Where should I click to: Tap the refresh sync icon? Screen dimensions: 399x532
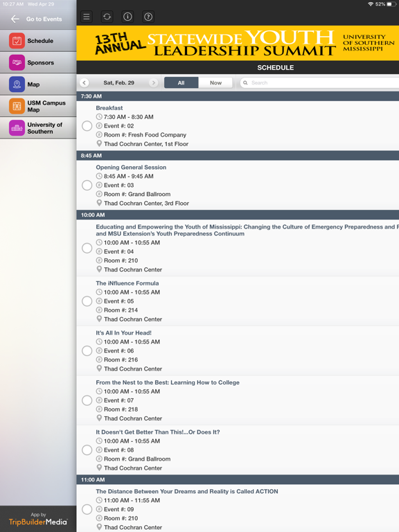(x=107, y=17)
